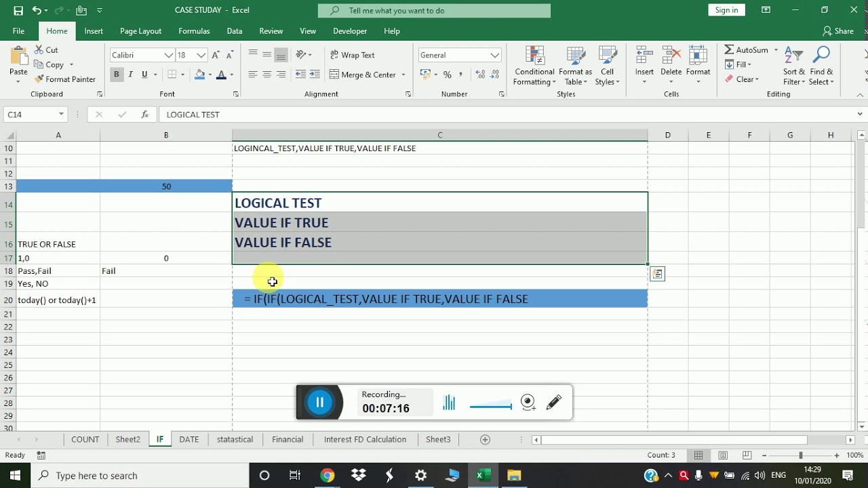Switch to Page Layout view in status bar
The height and width of the screenshot is (488, 868).
click(723, 455)
